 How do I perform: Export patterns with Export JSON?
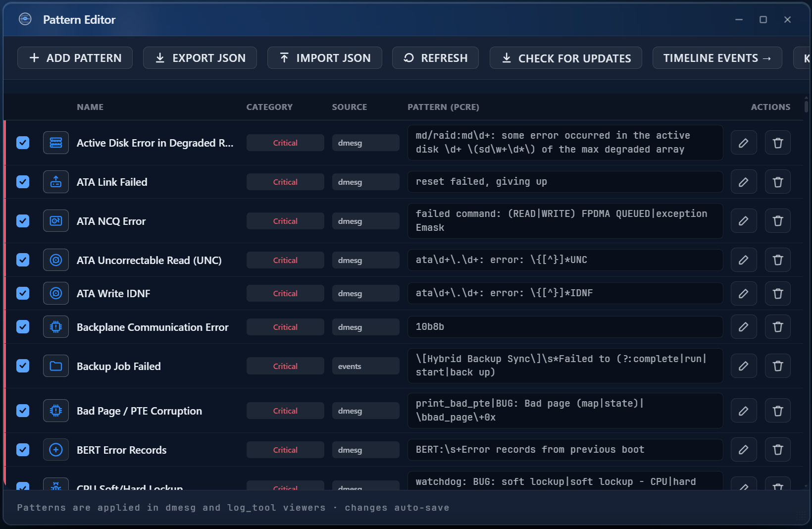click(x=200, y=58)
